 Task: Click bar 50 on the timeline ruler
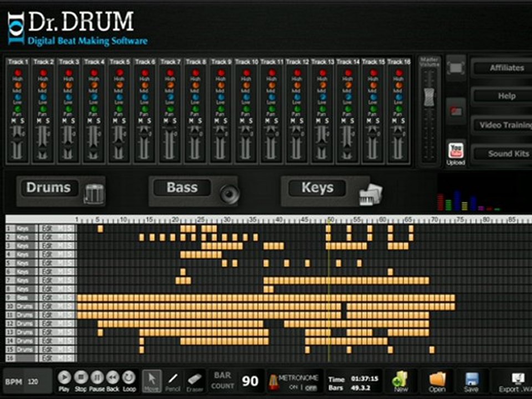(x=330, y=219)
